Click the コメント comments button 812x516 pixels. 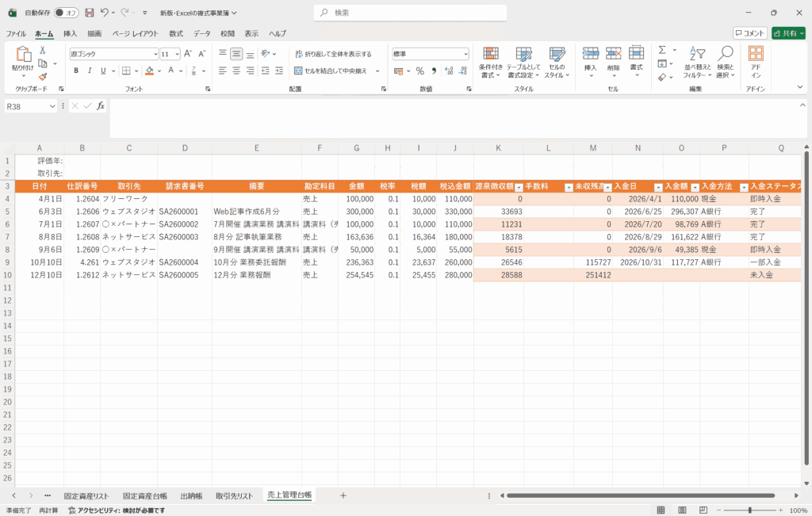tap(749, 33)
